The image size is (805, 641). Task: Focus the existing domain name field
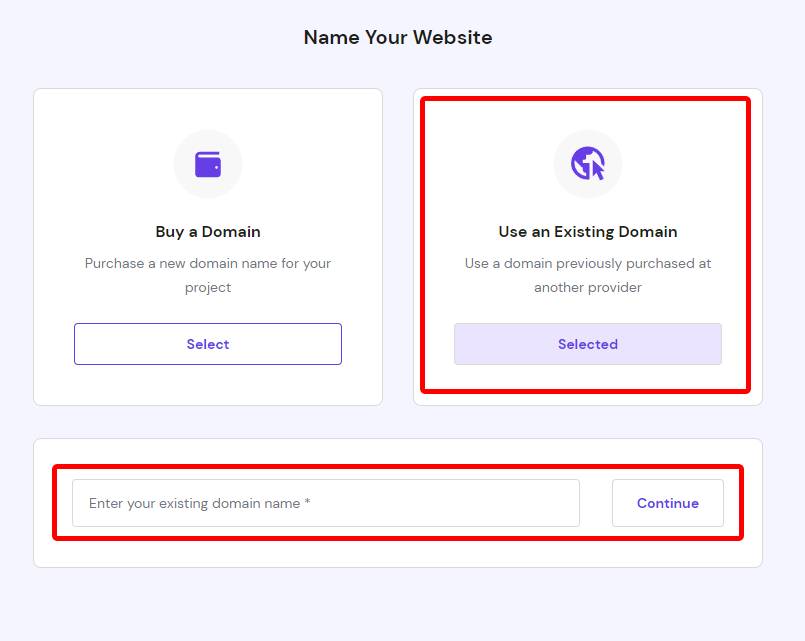click(x=326, y=503)
